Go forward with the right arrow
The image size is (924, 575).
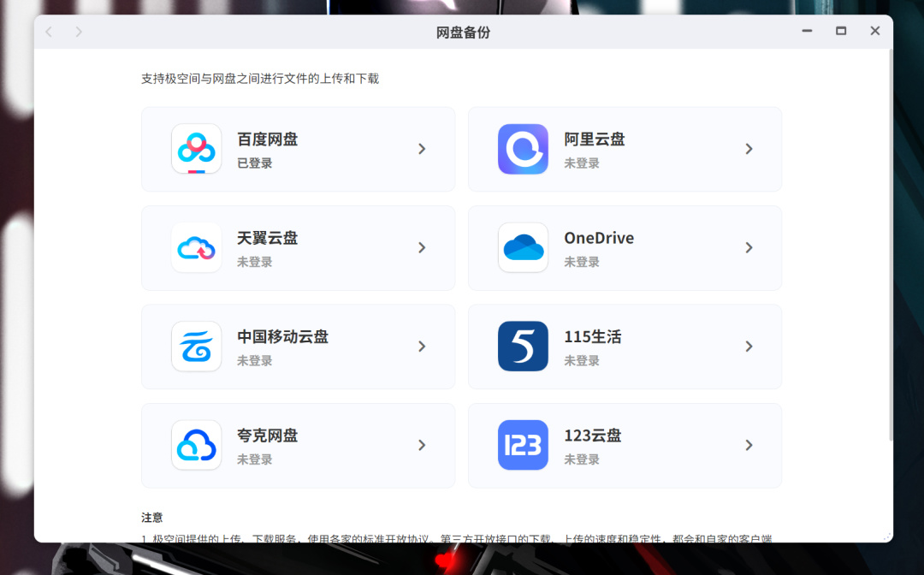coord(79,32)
